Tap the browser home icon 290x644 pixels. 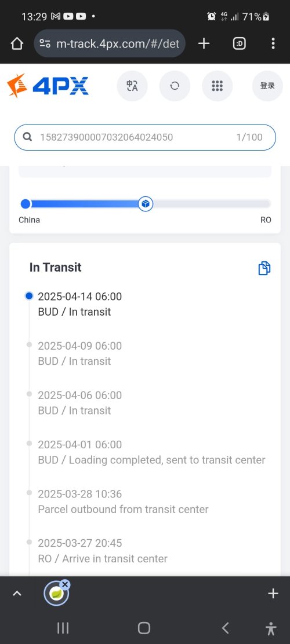coord(17,43)
